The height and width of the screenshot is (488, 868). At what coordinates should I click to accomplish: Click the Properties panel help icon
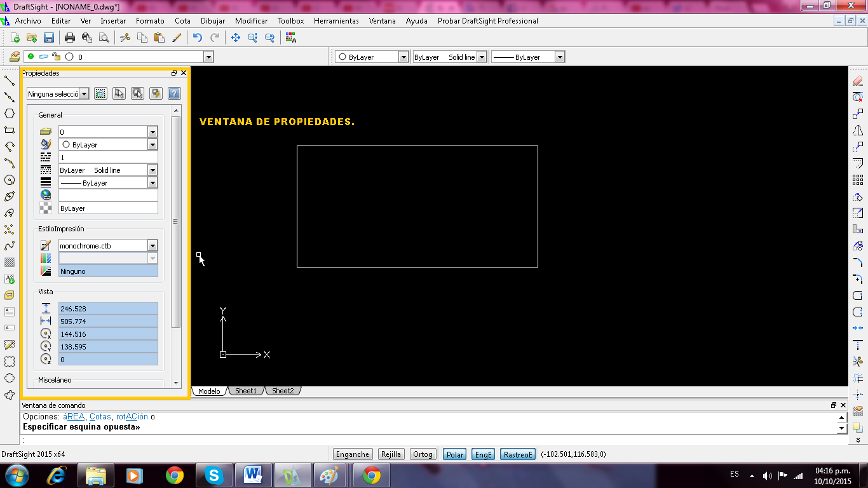[x=173, y=93]
